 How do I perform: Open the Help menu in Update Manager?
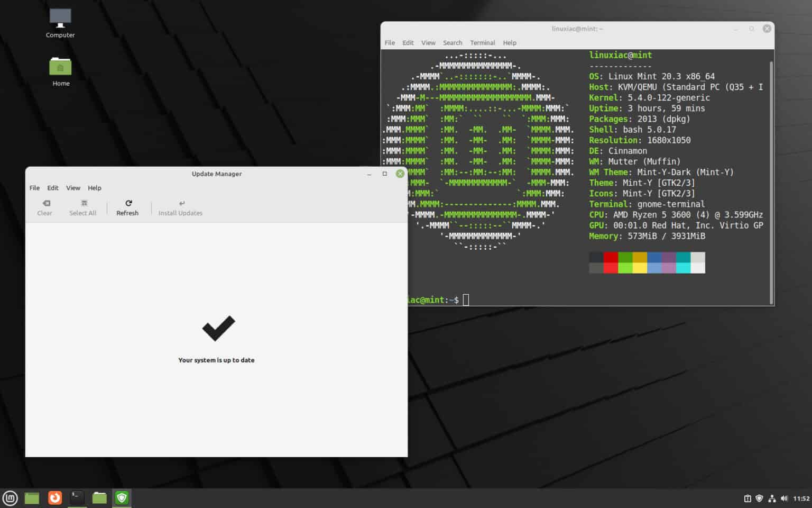pos(95,187)
